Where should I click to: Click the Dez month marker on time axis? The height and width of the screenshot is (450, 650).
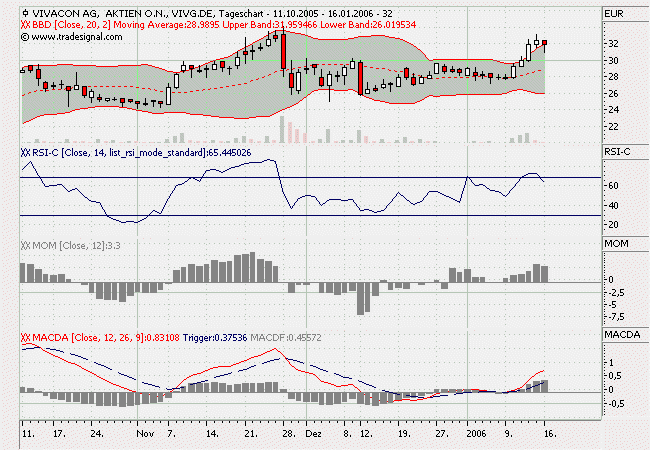coord(313,434)
